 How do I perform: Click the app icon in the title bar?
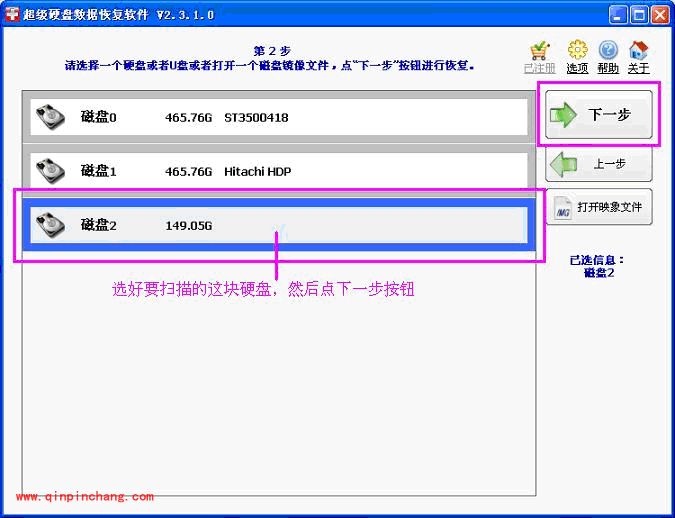(x=14, y=15)
